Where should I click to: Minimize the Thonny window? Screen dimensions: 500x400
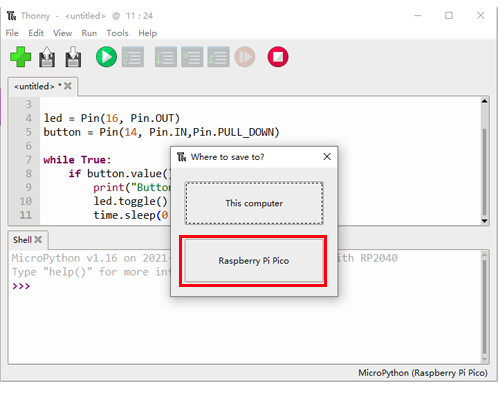coord(418,16)
